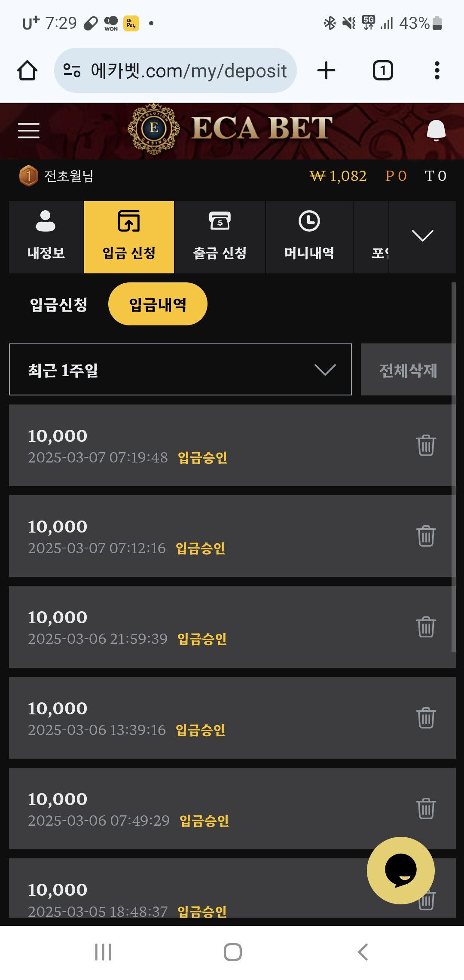Open the browser tab switcher
This screenshot has height=980, width=464.
(x=382, y=70)
